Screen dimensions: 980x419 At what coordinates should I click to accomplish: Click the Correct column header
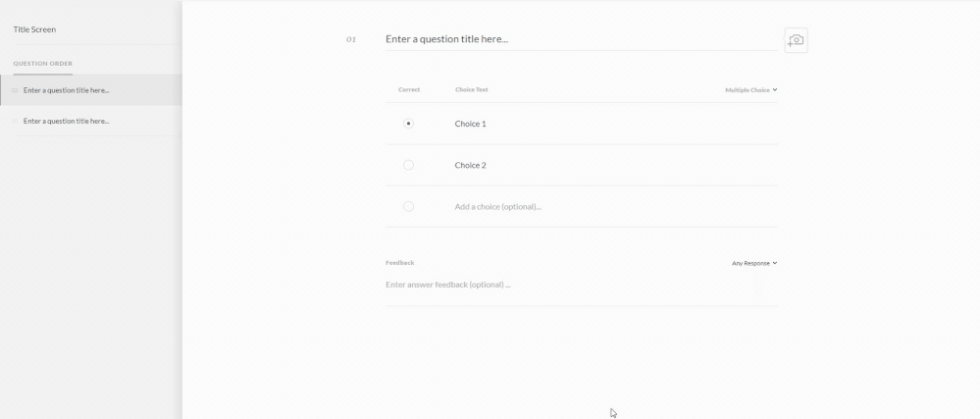pyautogui.click(x=409, y=90)
